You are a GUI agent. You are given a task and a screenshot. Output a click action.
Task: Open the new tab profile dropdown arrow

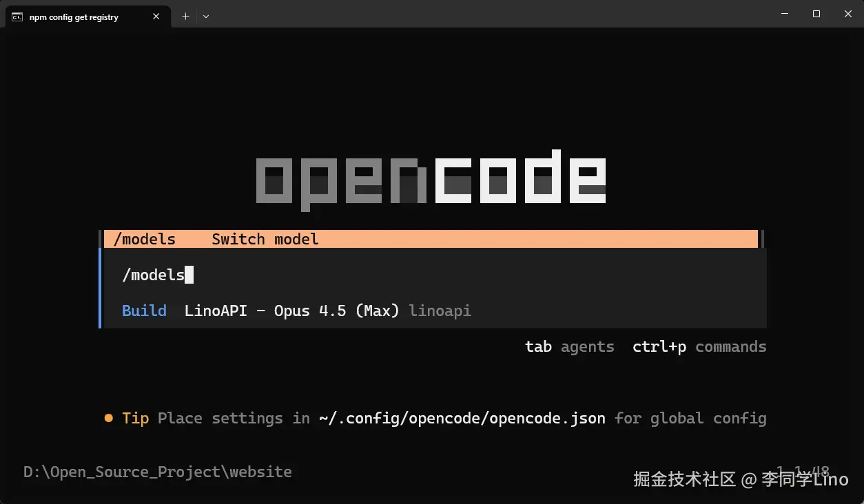coord(206,17)
